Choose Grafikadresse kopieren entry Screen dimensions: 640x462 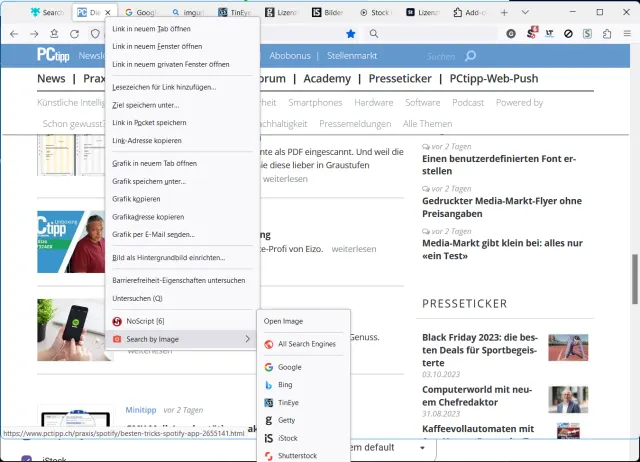[148, 217]
